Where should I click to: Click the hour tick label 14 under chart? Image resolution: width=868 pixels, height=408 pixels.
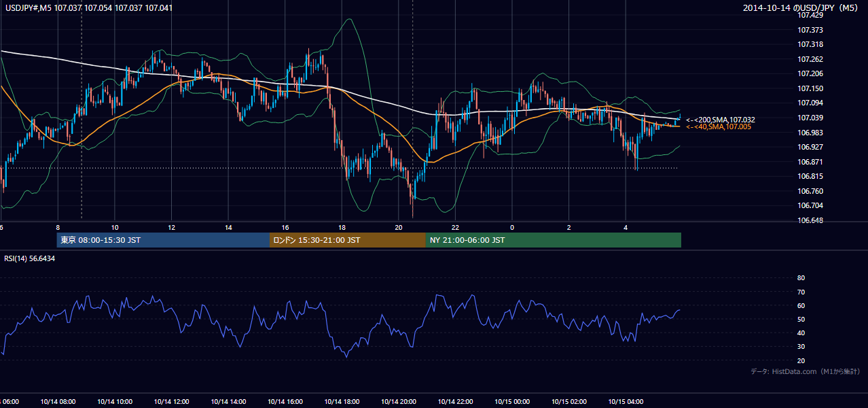pos(228,228)
